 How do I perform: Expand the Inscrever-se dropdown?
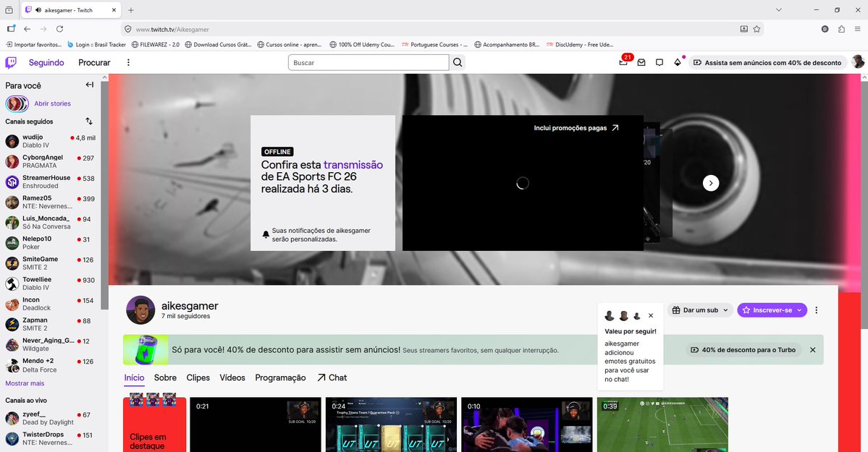point(799,310)
